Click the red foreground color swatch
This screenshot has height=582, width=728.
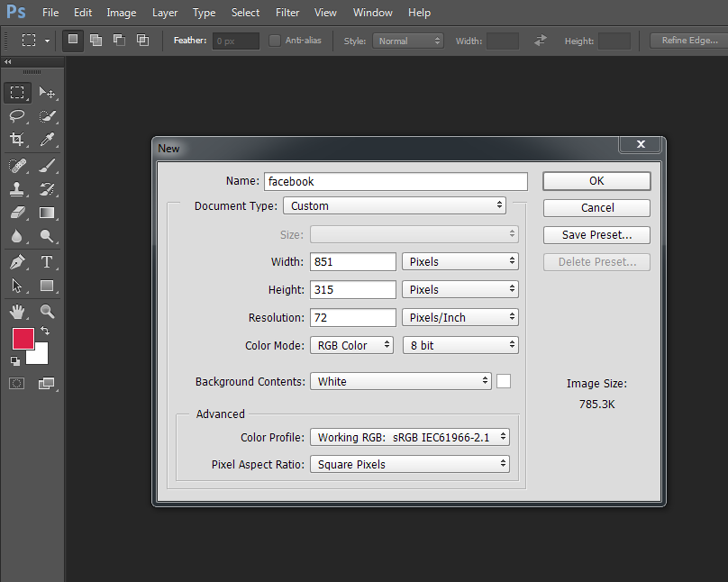point(23,340)
